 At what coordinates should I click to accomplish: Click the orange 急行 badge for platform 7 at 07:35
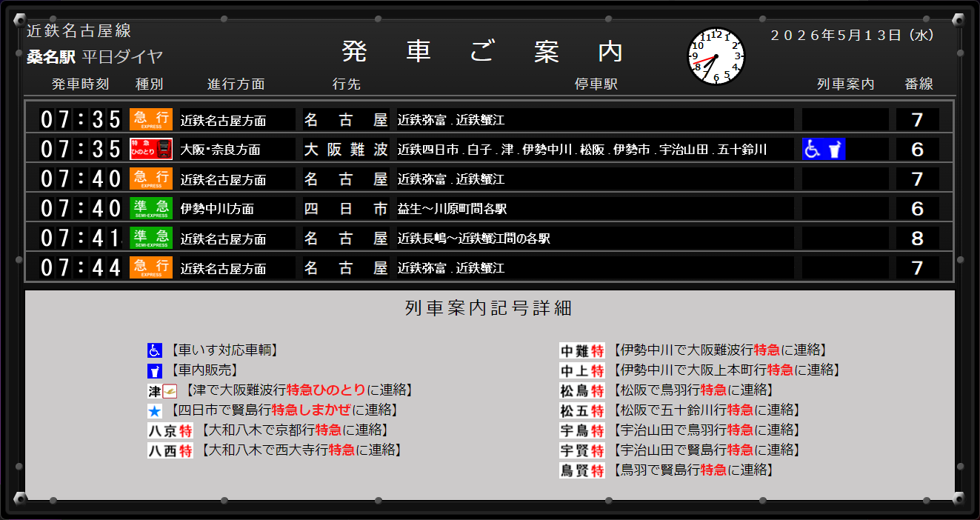click(x=151, y=119)
